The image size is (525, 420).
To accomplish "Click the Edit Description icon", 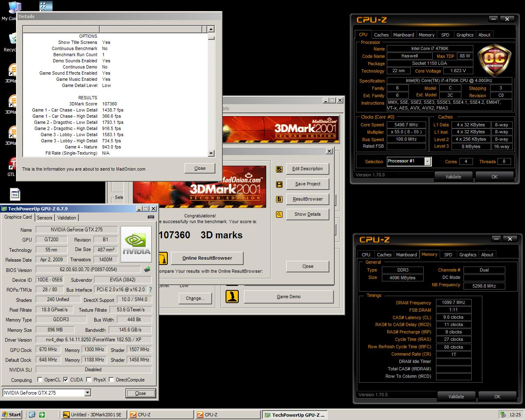I will point(279,169).
